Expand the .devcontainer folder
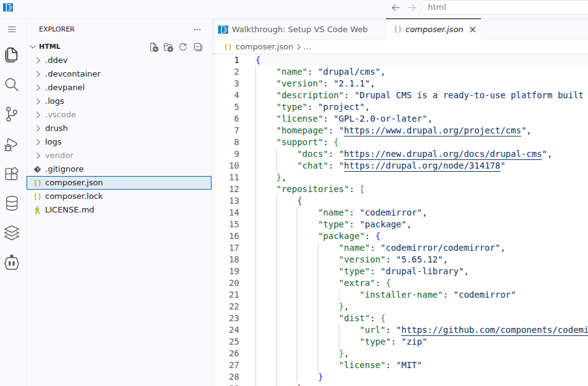The height and width of the screenshot is (386, 588). [38, 74]
